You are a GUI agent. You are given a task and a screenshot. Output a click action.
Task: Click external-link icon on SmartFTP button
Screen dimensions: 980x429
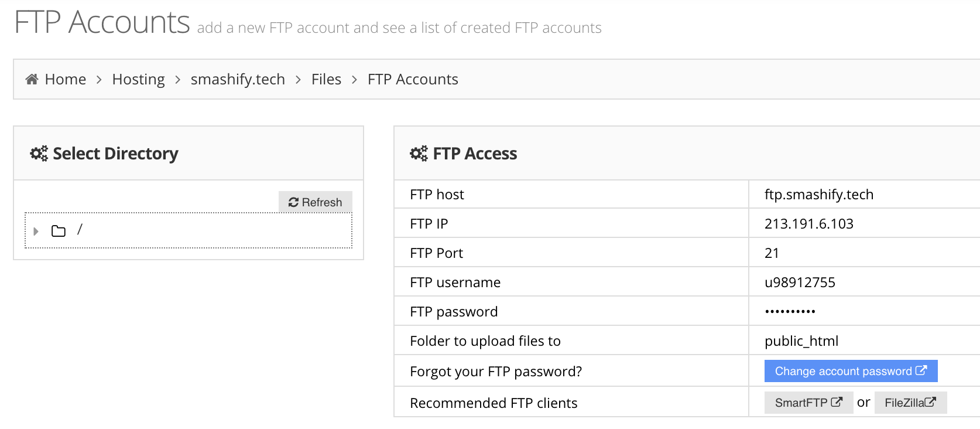tap(837, 402)
